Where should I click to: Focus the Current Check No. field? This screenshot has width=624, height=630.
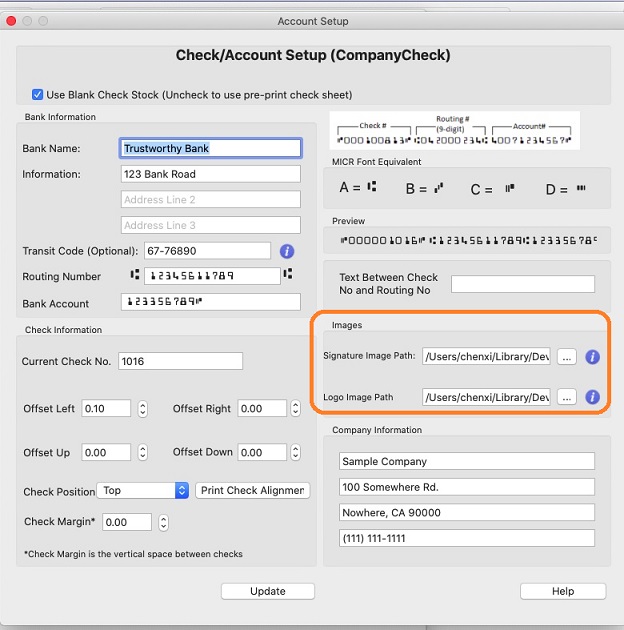click(180, 361)
